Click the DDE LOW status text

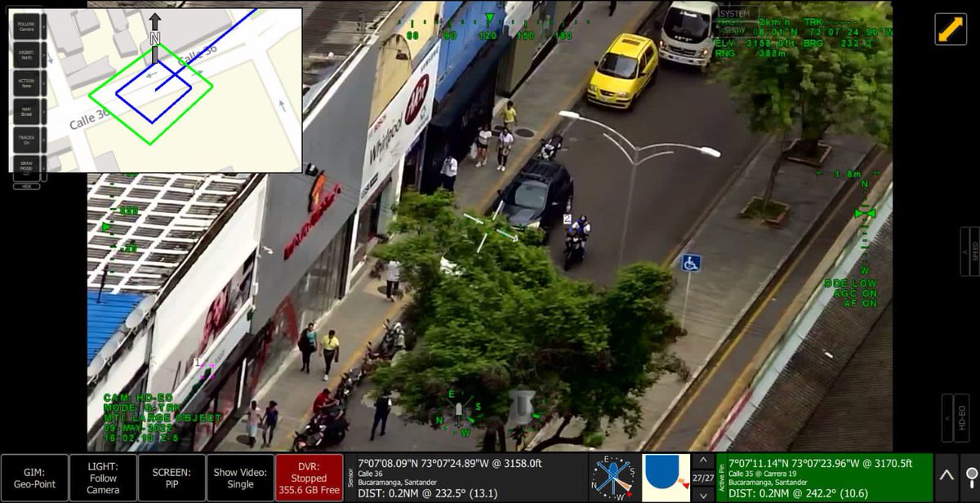point(850,283)
